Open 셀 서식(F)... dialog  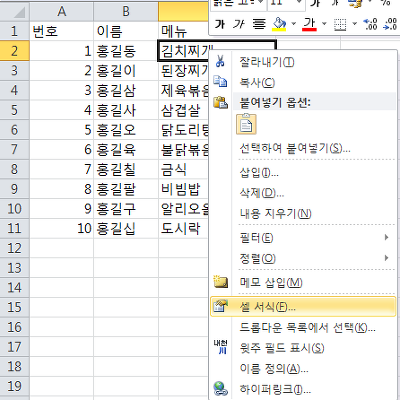[x=303, y=307]
